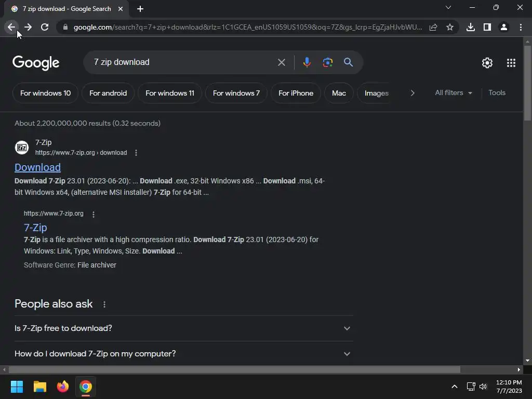This screenshot has height=399, width=532.
Task: Toggle Chrome side panel icon
Action: click(487, 27)
